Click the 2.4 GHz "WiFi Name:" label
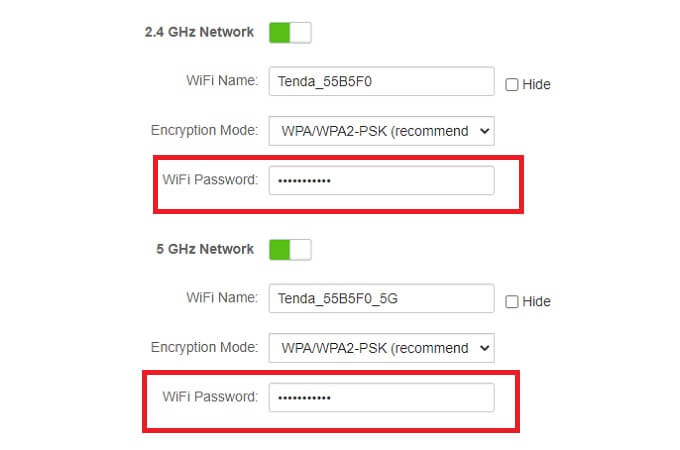Viewport: 680px width, 450px height. click(x=222, y=82)
